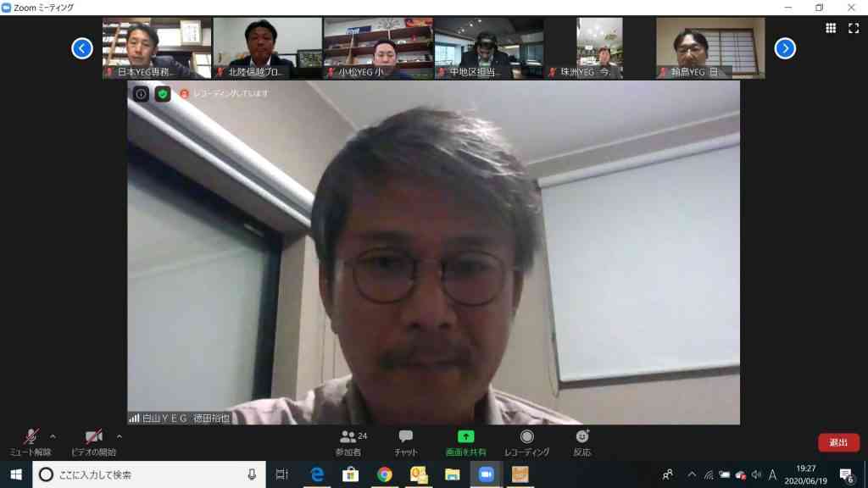The height and width of the screenshot is (488, 868).
Task: Open Google Chrome from the taskbar
Action: [x=385, y=474]
